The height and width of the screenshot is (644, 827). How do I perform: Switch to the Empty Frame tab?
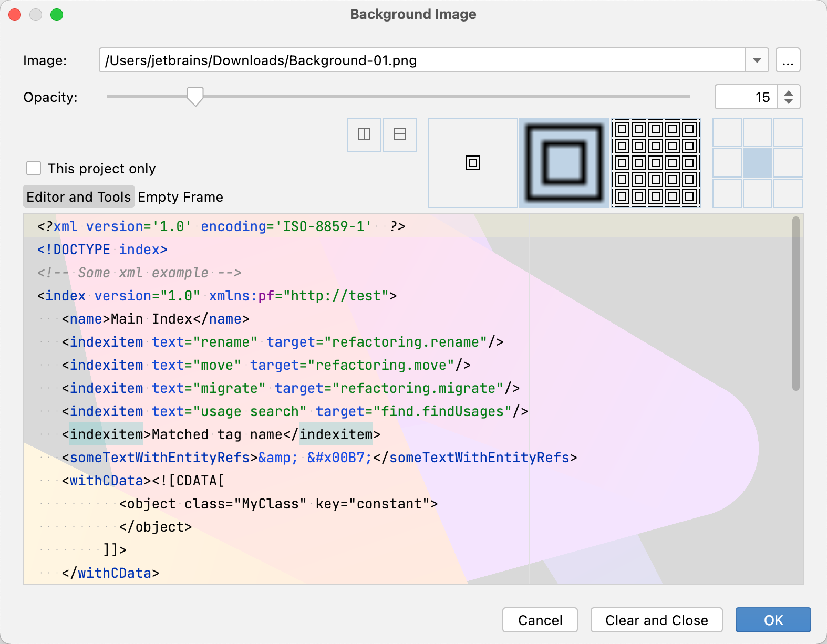[180, 197]
